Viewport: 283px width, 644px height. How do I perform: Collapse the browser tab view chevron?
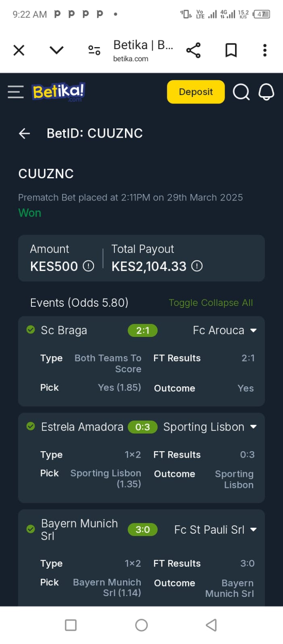[56, 50]
